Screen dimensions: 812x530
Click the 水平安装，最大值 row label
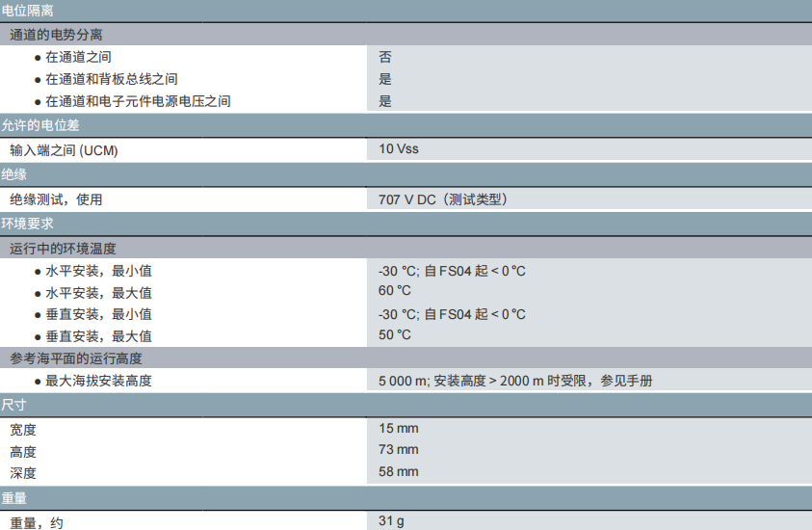tap(98, 293)
